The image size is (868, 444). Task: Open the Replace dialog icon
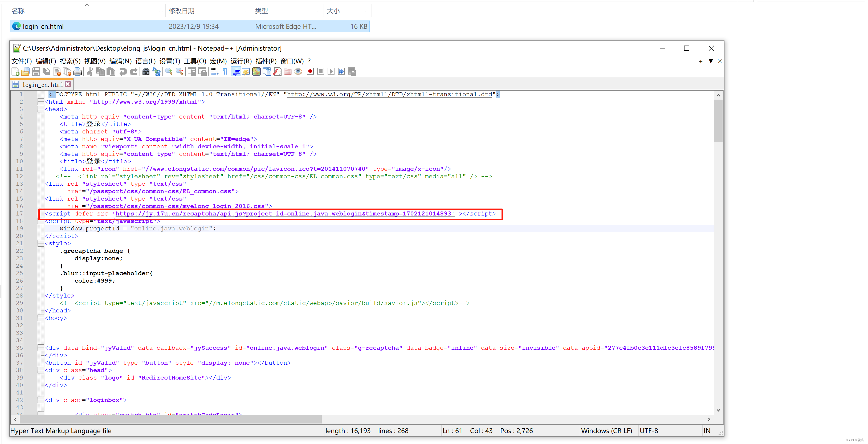point(157,71)
